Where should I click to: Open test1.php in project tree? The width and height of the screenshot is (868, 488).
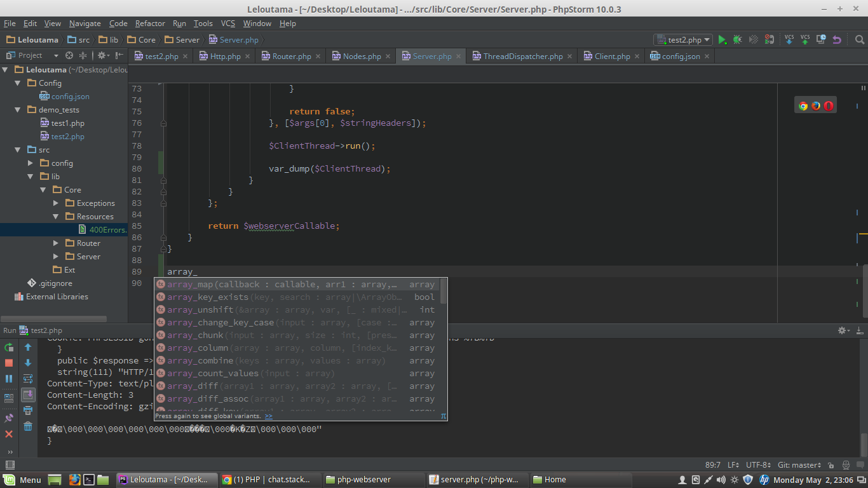click(68, 123)
